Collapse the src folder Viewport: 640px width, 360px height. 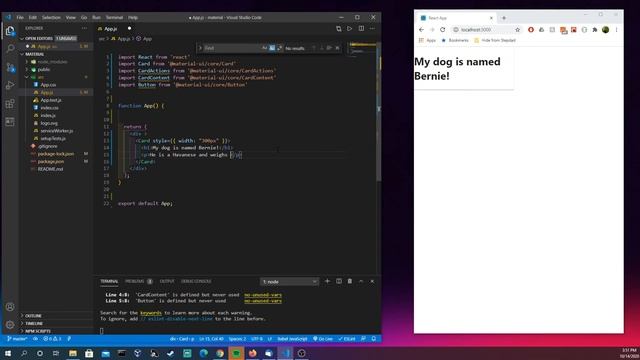pyautogui.click(x=40, y=77)
